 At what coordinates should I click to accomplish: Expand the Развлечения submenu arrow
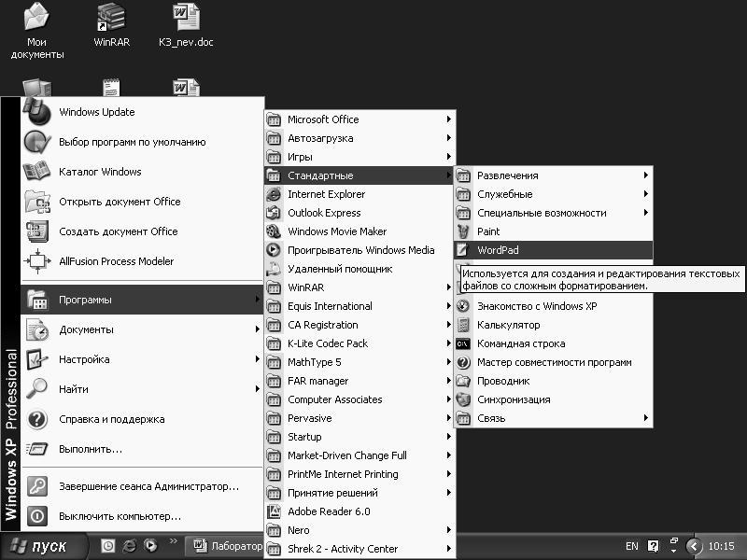pyautogui.click(x=646, y=175)
